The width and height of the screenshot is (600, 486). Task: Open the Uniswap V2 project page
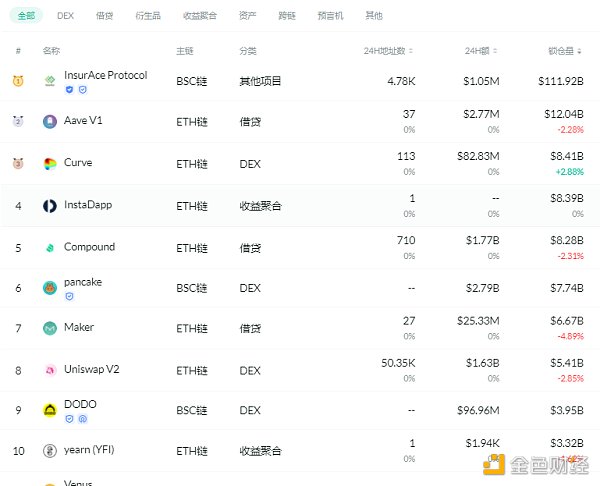(92, 369)
